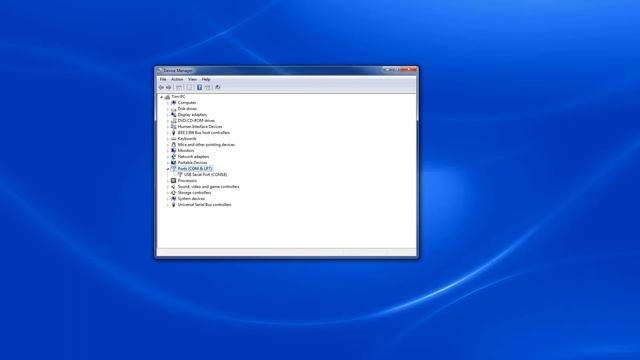The image size is (640, 360).
Task: Click the USB Serial Port device icon
Action: coord(180,175)
